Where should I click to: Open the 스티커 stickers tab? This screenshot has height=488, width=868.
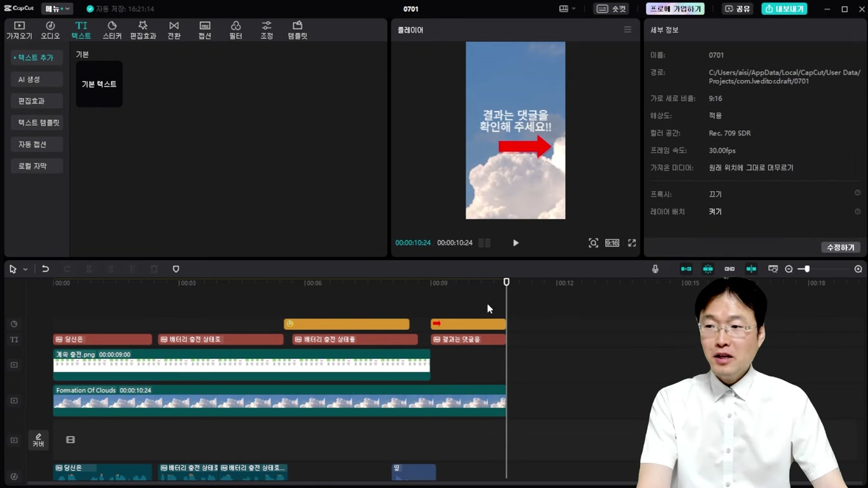112,30
